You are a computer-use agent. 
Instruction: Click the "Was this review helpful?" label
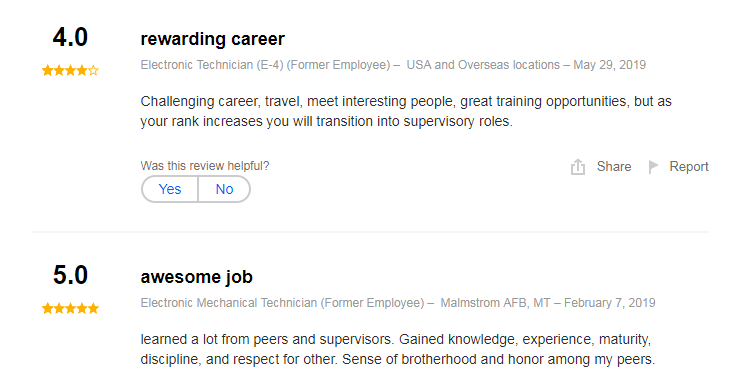coord(205,166)
